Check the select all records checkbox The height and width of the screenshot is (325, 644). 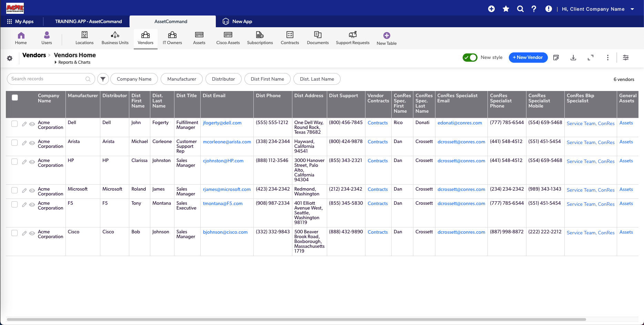tap(15, 98)
